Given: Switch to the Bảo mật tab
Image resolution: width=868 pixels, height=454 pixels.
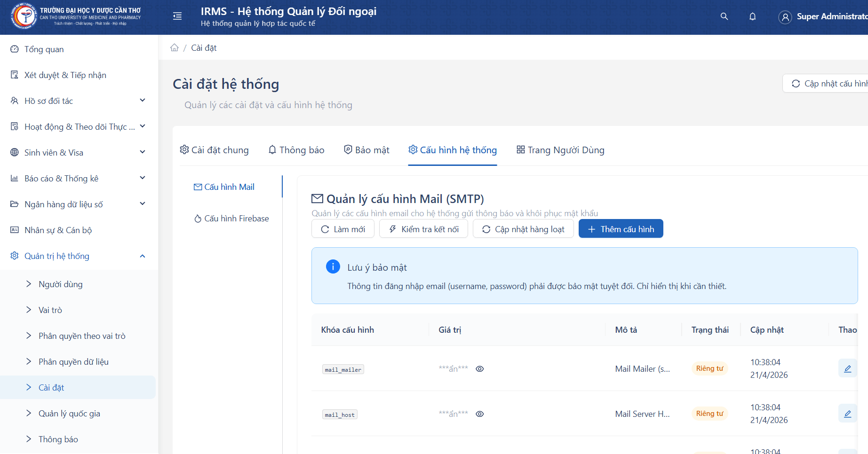Looking at the screenshot, I should [366, 150].
